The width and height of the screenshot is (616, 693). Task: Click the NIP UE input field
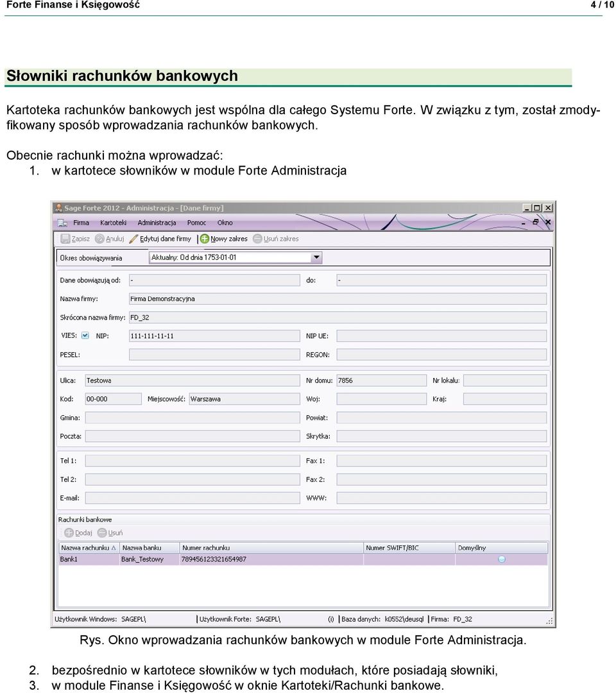click(x=441, y=336)
